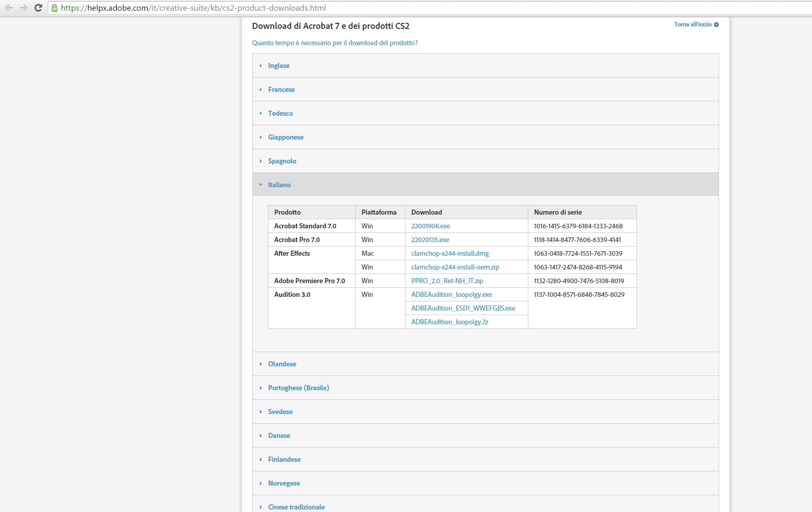Collapse the Italiano section

coord(485,185)
